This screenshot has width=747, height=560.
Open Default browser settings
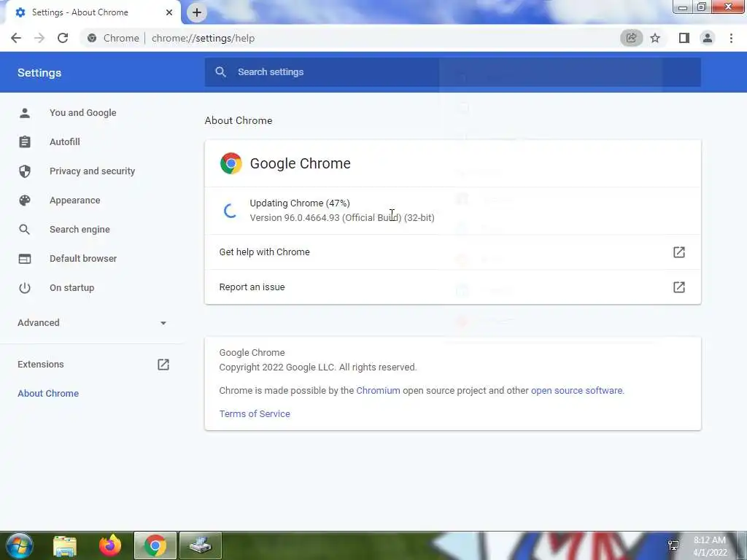[x=83, y=259]
